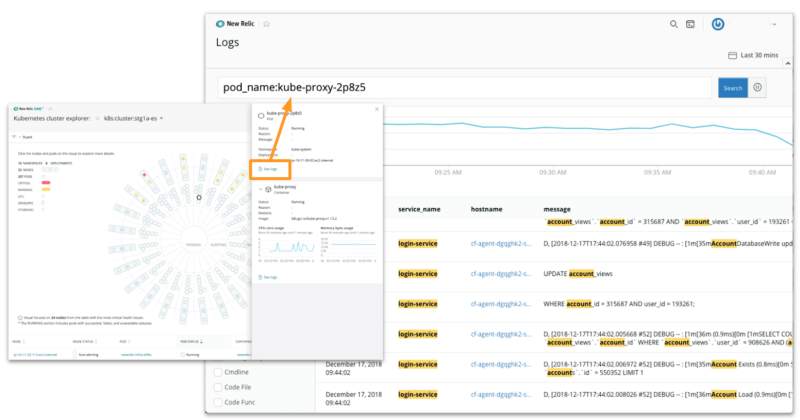The height and width of the screenshot is (420, 800).
Task: Click the red CRITICAL legend swatch
Action: click(46, 183)
